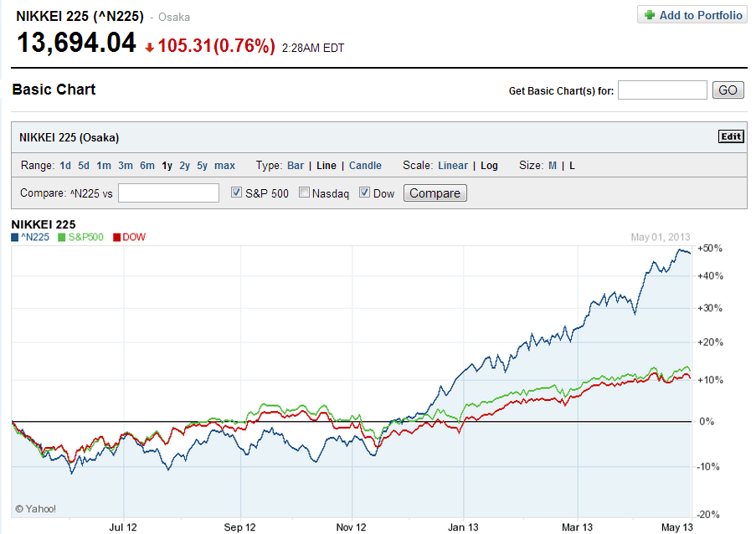Viewport: 756px width, 534px height.
Task: Click the red DOW legend swatch
Action: click(116, 238)
